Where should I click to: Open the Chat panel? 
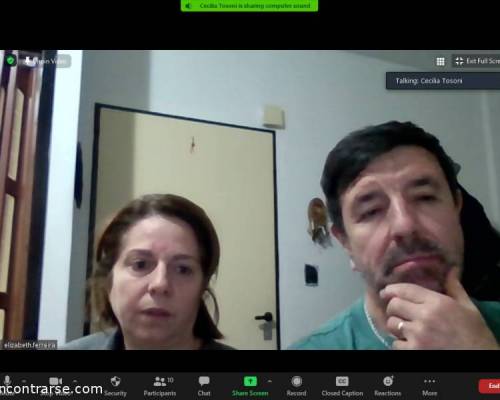click(x=204, y=386)
